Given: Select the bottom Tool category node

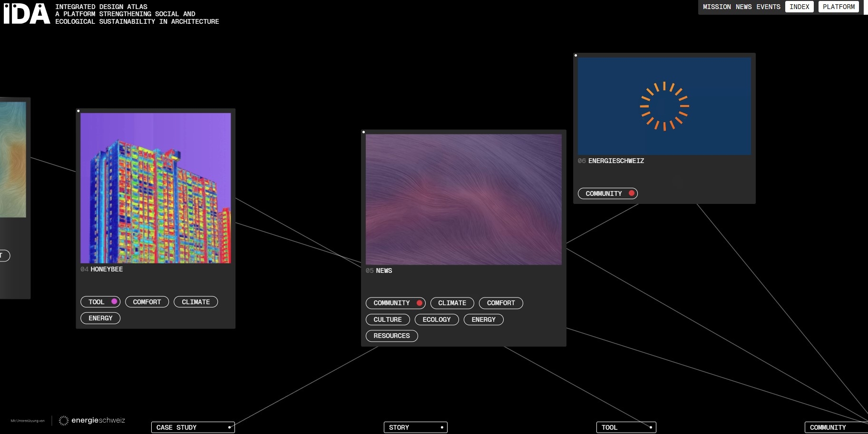Looking at the screenshot, I should pos(625,427).
